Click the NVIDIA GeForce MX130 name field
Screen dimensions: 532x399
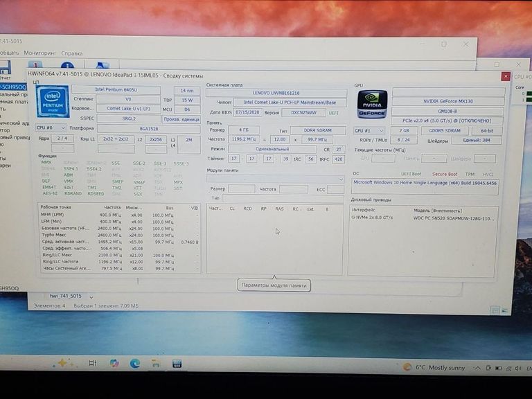(x=448, y=101)
